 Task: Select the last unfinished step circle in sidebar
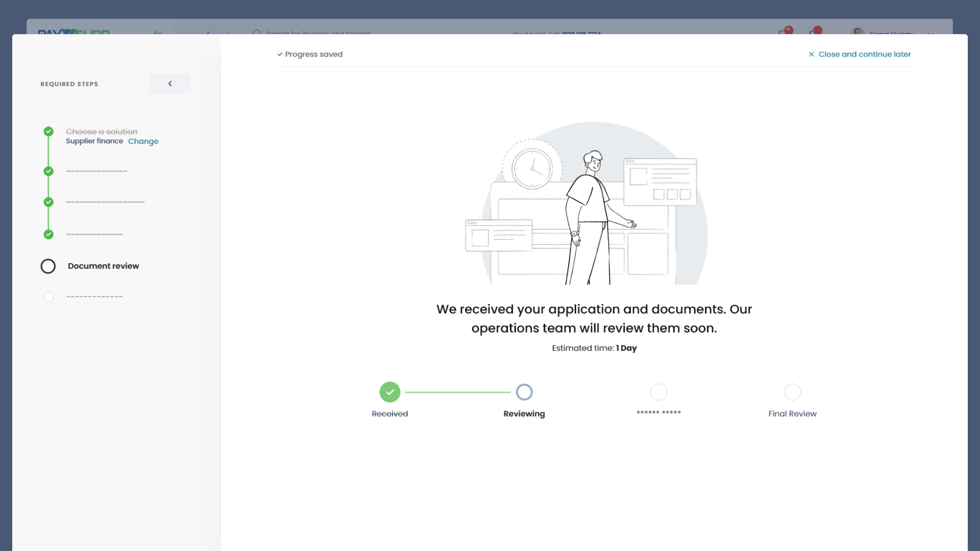click(48, 297)
